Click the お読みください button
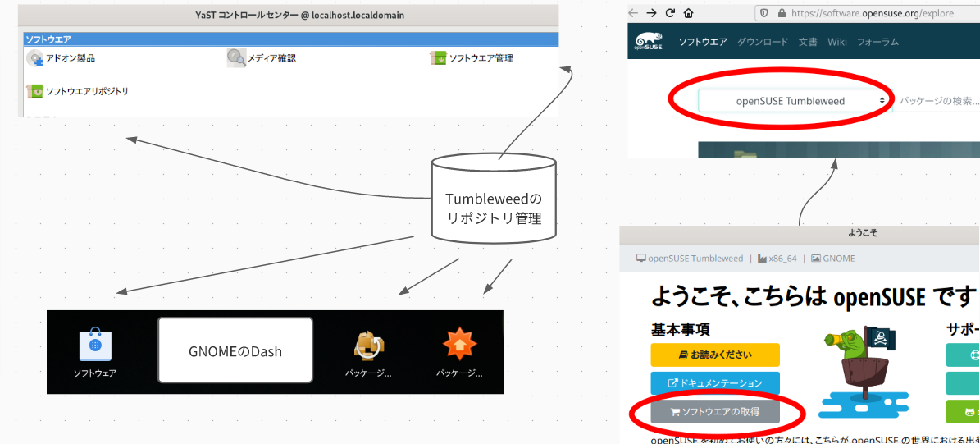980x444 pixels. pos(715,355)
